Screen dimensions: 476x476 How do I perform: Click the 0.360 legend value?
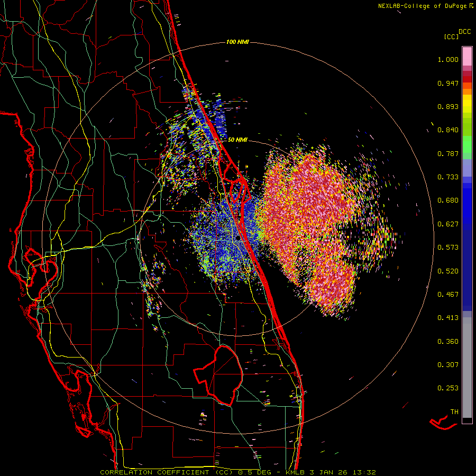tap(448, 342)
